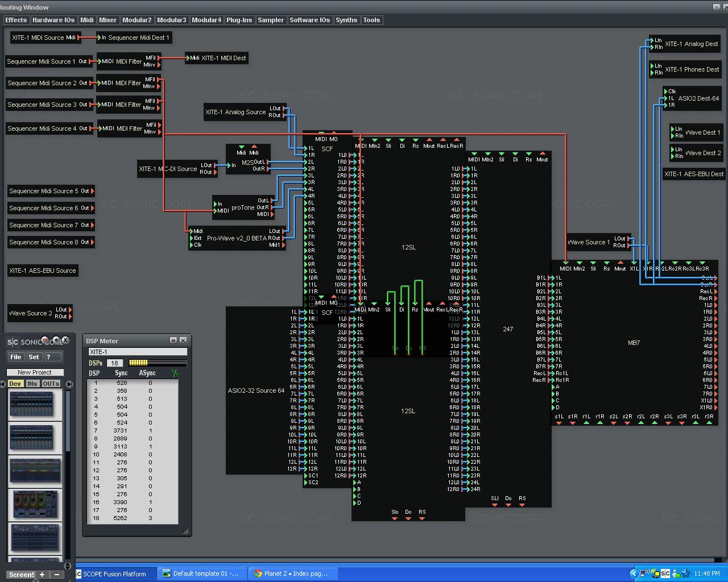Image resolution: width=728 pixels, height=582 pixels.
Task: Click the S|C tray icon
Action: (665, 573)
